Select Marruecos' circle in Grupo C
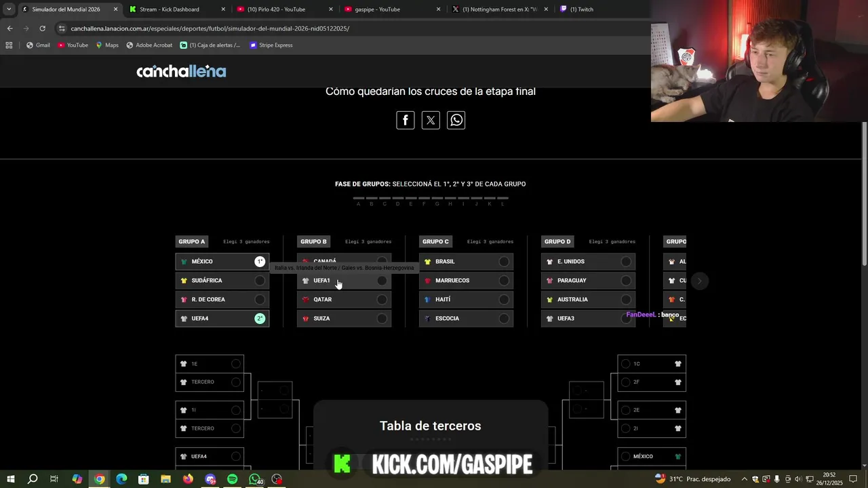 (504, 281)
